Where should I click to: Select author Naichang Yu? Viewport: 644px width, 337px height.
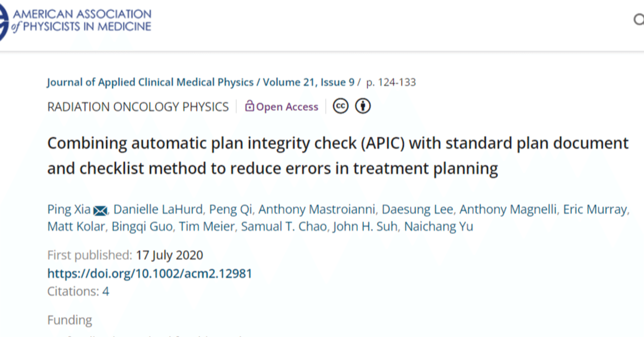438,226
